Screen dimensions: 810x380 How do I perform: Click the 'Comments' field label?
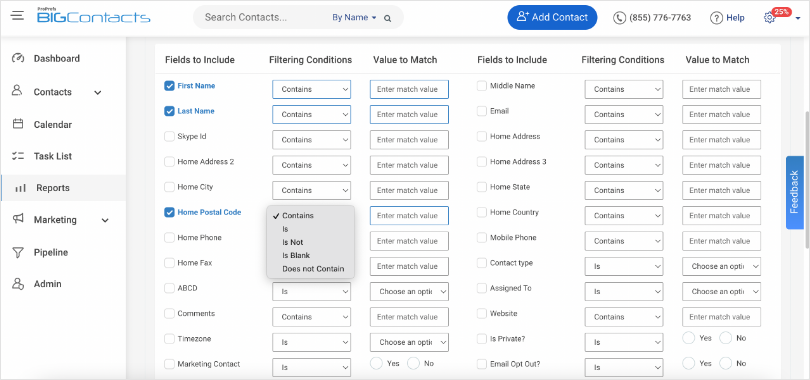pyautogui.click(x=196, y=313)
